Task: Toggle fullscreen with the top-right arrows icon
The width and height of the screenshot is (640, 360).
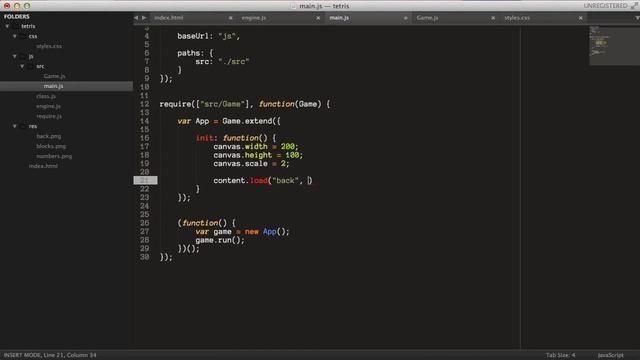Action: (x=634, y=6)
